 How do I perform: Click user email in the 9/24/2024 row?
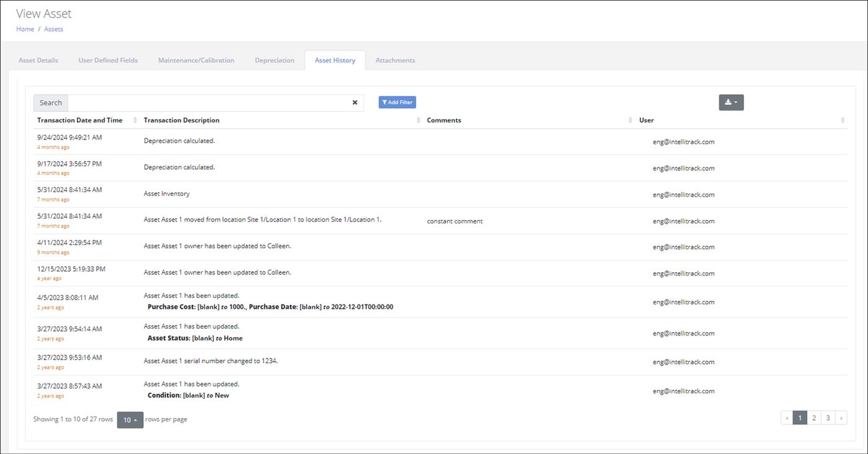tap(683, 142)
